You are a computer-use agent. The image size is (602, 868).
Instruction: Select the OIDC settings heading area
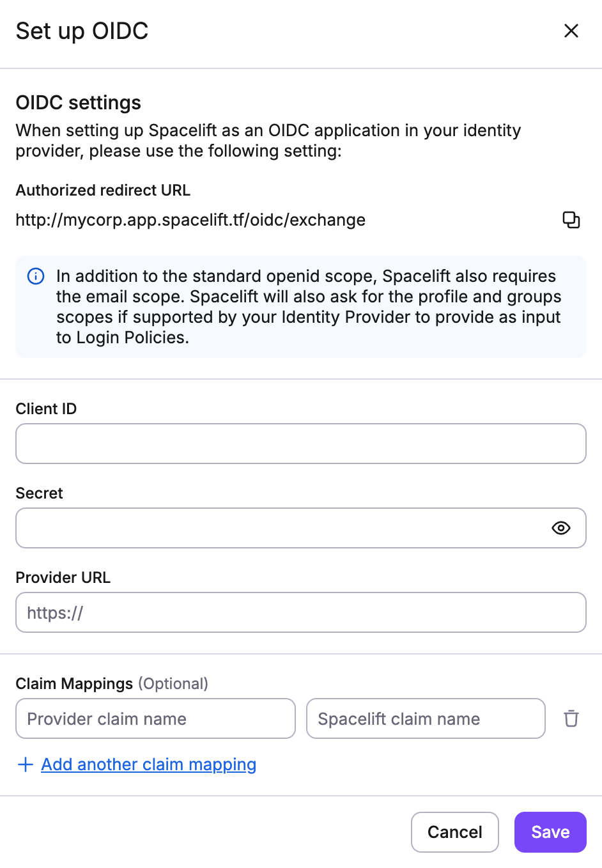point(77,102)
